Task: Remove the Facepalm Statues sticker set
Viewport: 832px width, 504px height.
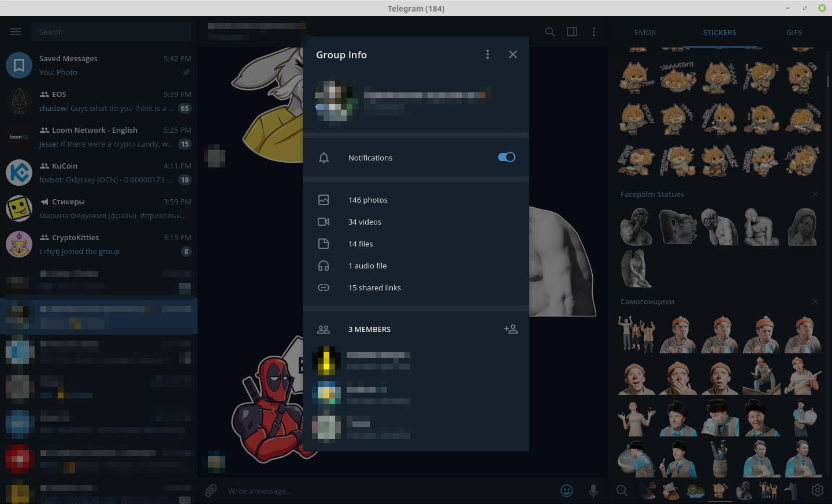Action: (815, 194)
